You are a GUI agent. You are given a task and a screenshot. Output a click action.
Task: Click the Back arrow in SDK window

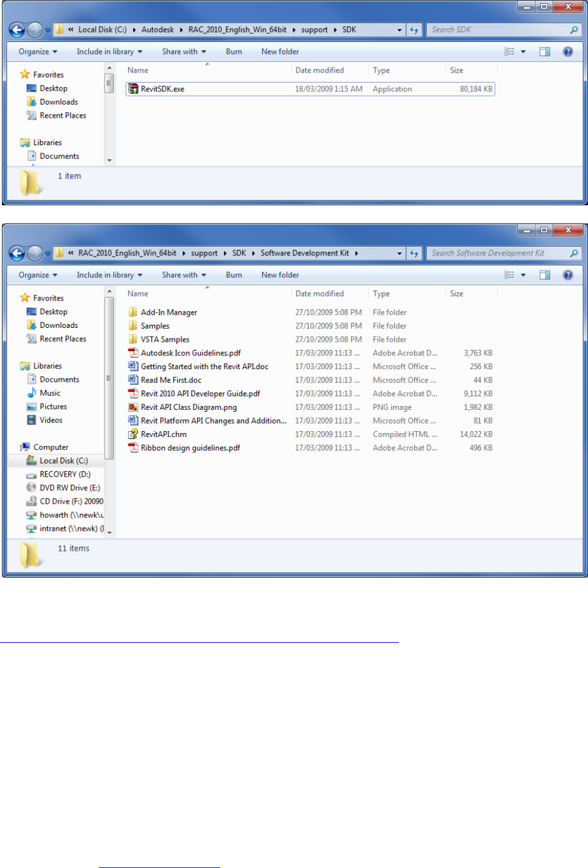[x=18, y=29]
